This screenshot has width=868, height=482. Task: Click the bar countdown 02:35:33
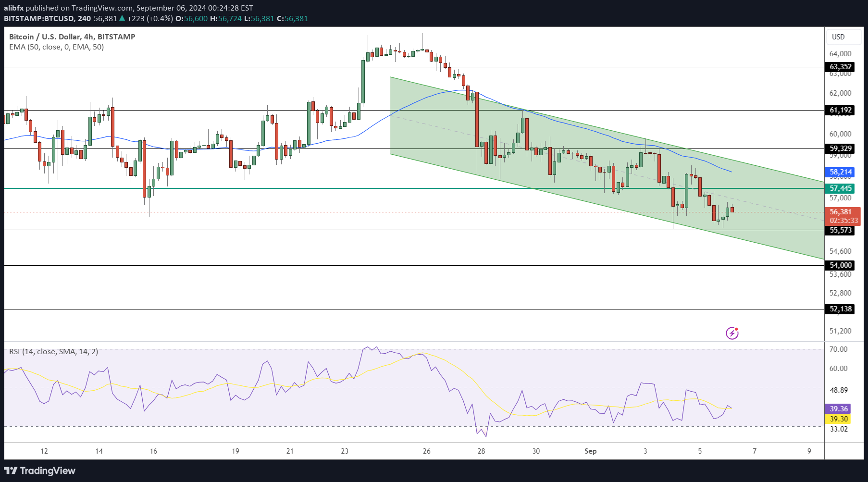point(843,221)
